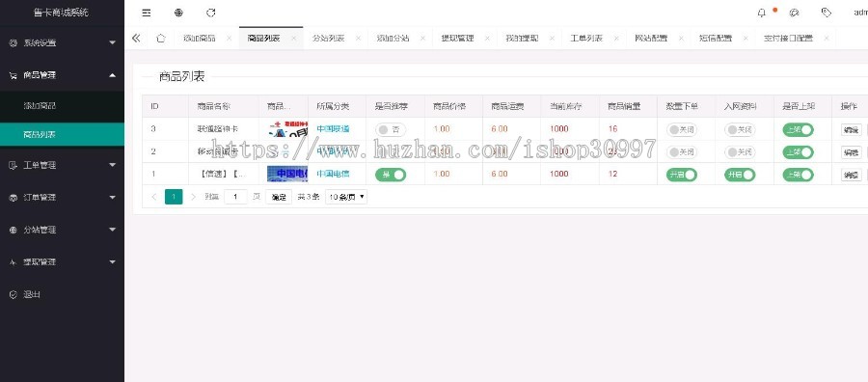Select 商品列表 in the sidebar submenu

click(x=62, y=134)
